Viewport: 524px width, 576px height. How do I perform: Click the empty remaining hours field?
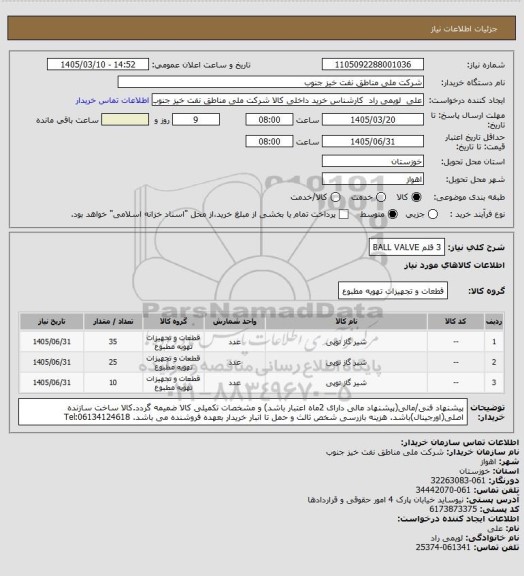coord(125,120)
